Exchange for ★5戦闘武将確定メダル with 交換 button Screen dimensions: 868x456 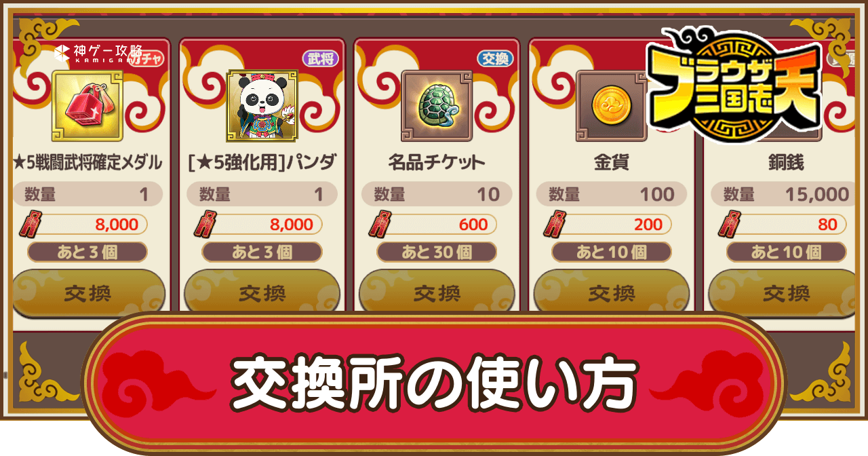pos(88,293)
